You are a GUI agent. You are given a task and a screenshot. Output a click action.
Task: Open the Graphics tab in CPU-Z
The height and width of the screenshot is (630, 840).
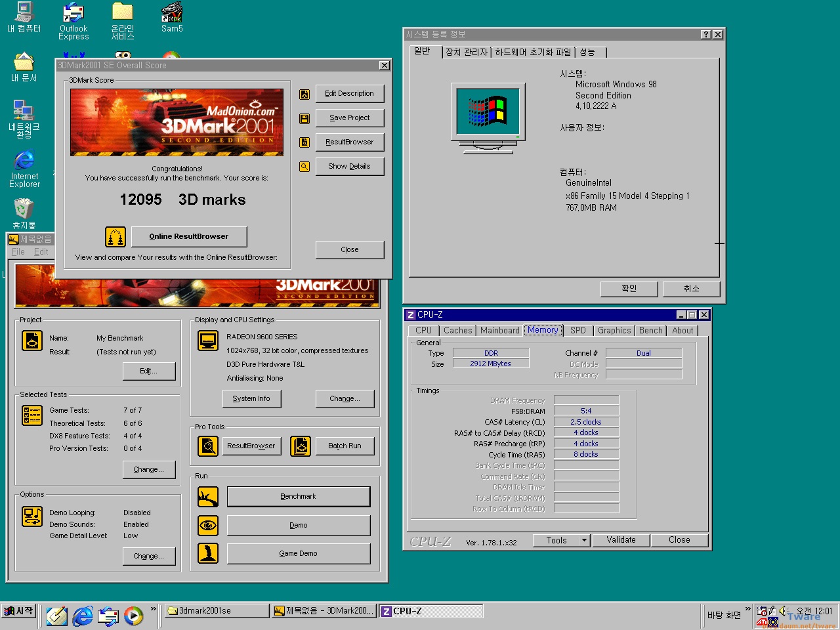[x=614, y=331]
